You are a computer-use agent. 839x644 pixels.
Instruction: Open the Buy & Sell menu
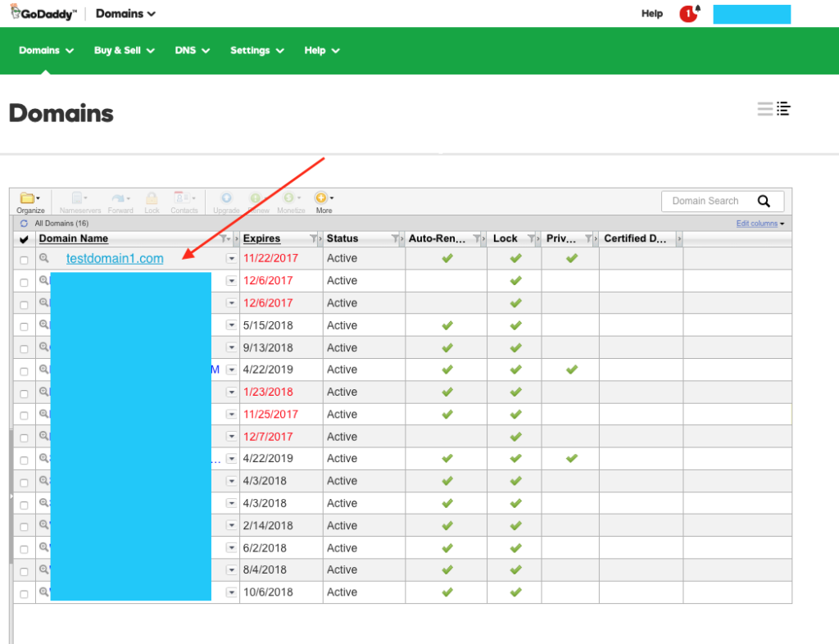click(x=125, y=50)
